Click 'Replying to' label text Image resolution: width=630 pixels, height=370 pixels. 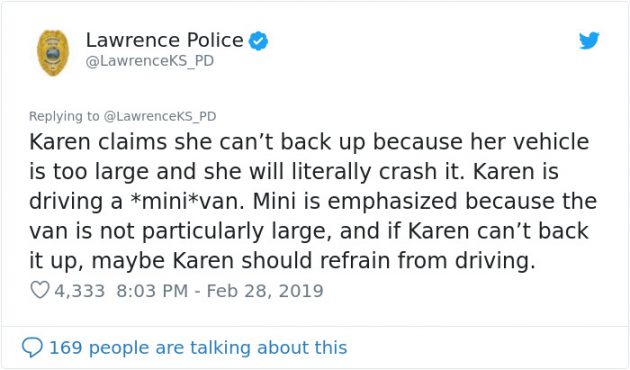coord(64,116)
